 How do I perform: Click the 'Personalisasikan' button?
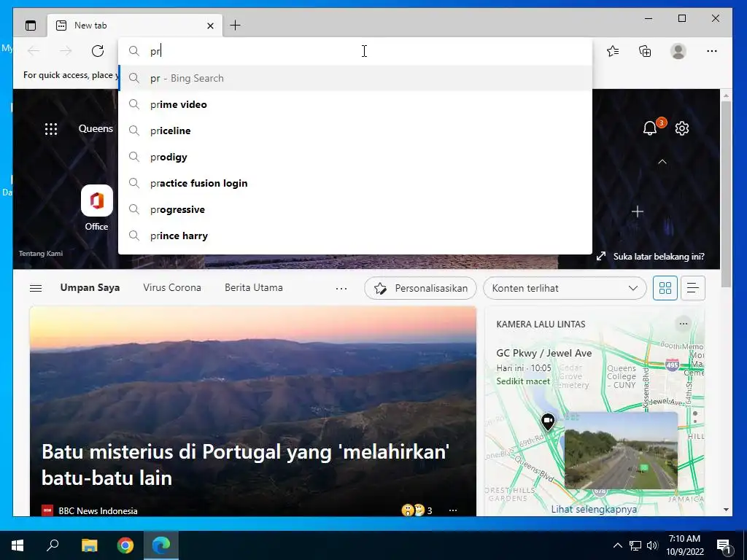pos(420,288)
